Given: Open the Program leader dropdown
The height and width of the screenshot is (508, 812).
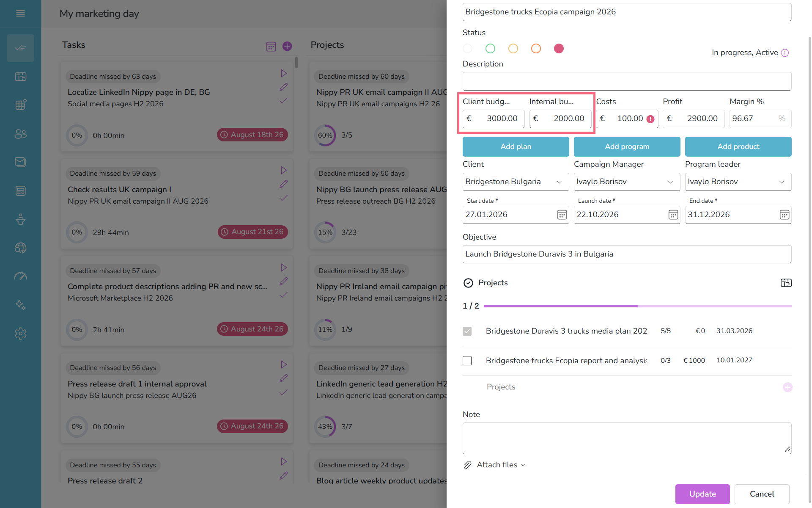Looking at the screenshot, I should click(738, 182).
